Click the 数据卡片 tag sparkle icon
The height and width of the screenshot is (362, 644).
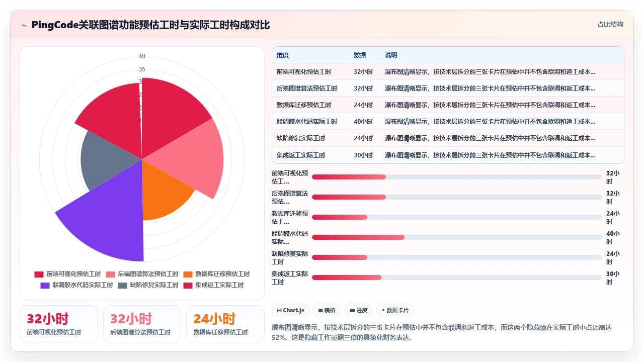pos(383,311)
